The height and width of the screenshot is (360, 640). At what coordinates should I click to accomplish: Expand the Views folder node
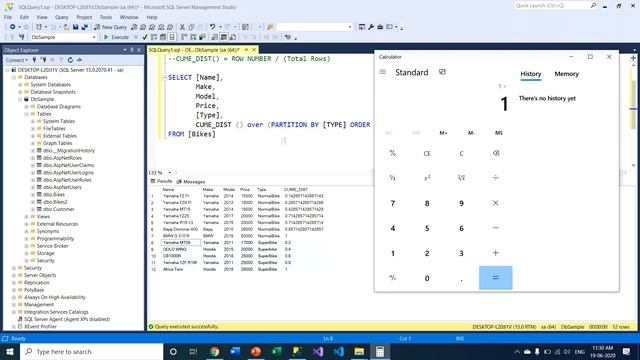(27, 217)
